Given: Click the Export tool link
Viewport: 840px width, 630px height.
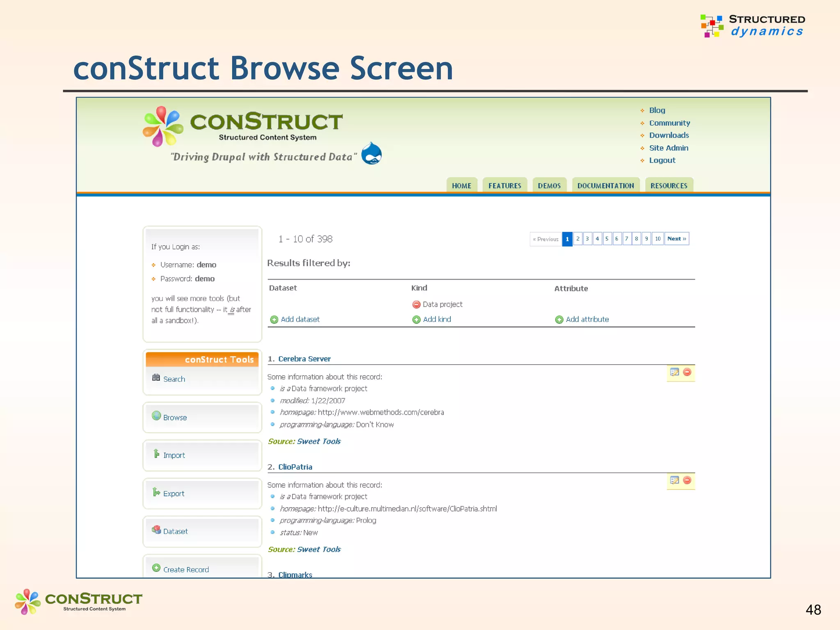Looking at the screenshot, I should coord(174,494).
